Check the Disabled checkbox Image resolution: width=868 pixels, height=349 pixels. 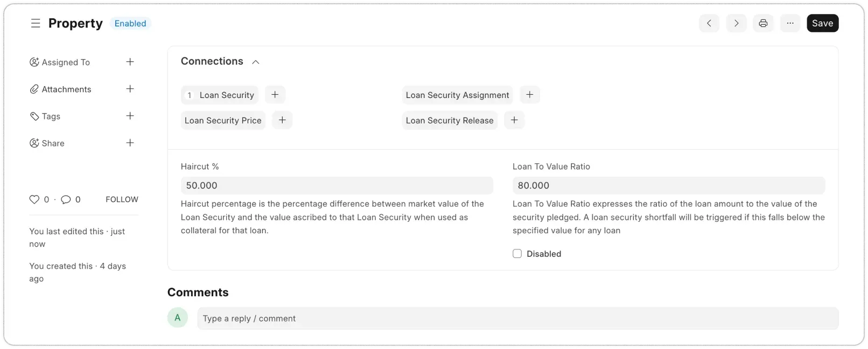(517, 254)
